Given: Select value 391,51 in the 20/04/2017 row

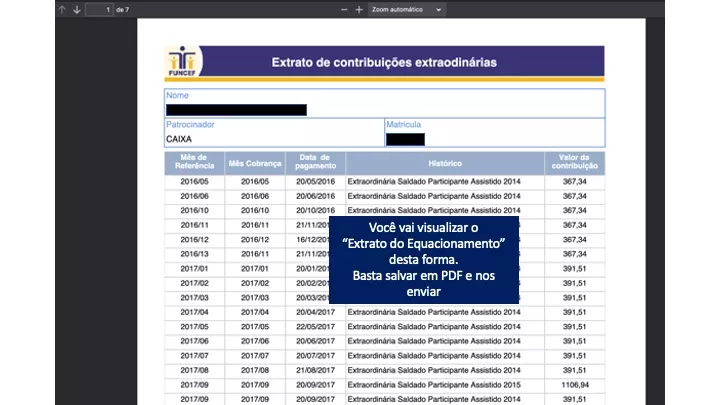Looking at the screenshot, I should point(574,312).
